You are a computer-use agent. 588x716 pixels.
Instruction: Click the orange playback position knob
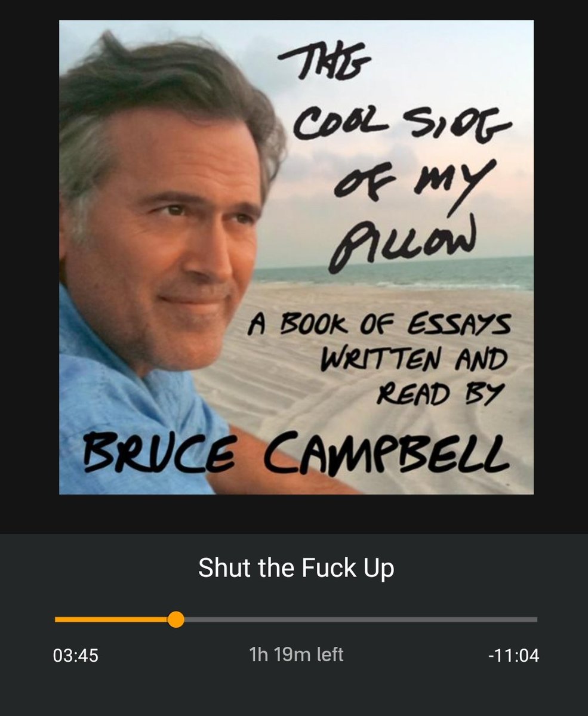point(176,619)
